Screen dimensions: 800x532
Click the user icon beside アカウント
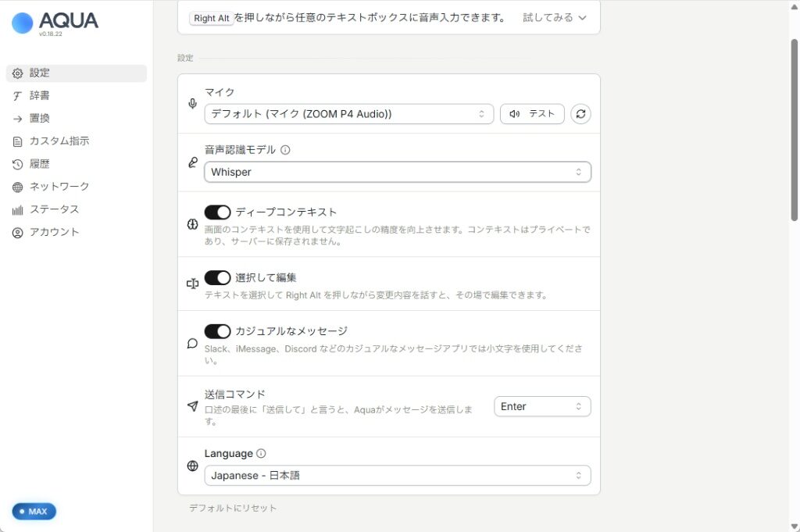click(17, 233)
